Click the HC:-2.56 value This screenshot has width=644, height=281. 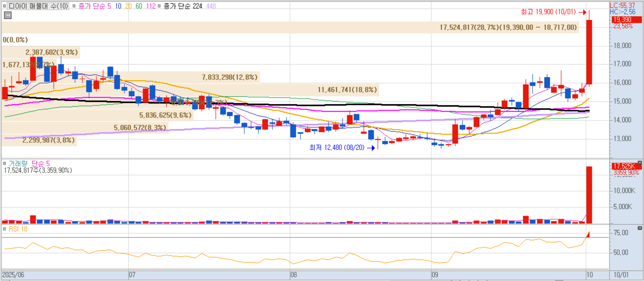(622, 11)
